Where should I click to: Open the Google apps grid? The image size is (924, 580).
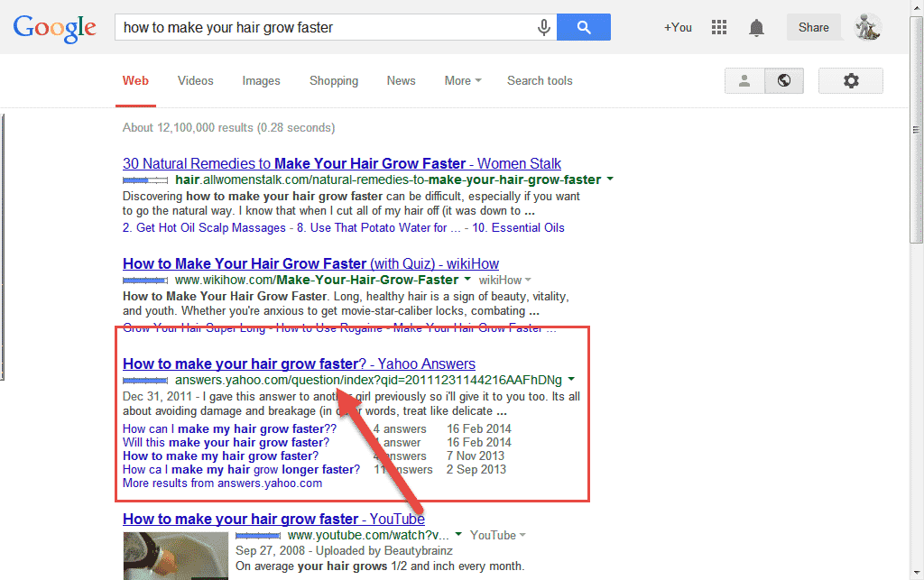point(719,27)
